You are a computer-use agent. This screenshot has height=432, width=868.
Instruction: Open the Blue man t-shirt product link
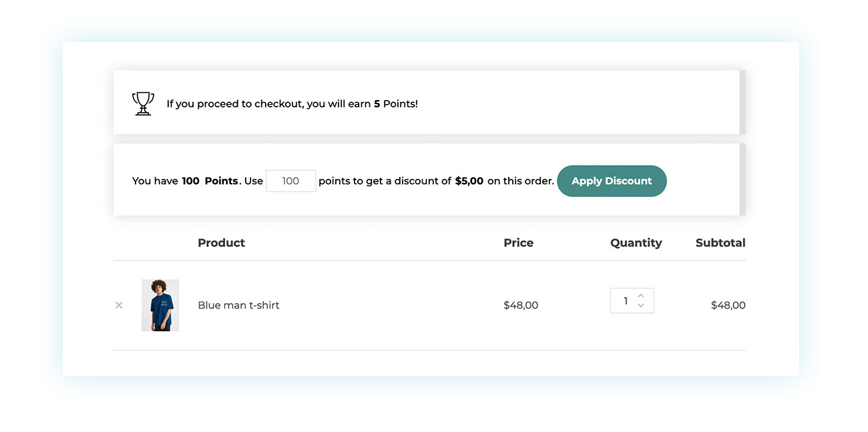coord(238,305)
